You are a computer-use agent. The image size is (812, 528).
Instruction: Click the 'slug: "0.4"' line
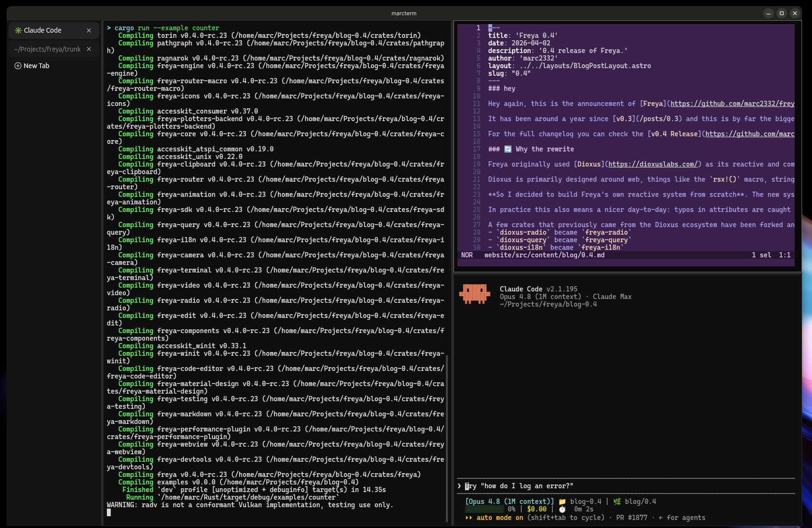click(x=509, y=73)
